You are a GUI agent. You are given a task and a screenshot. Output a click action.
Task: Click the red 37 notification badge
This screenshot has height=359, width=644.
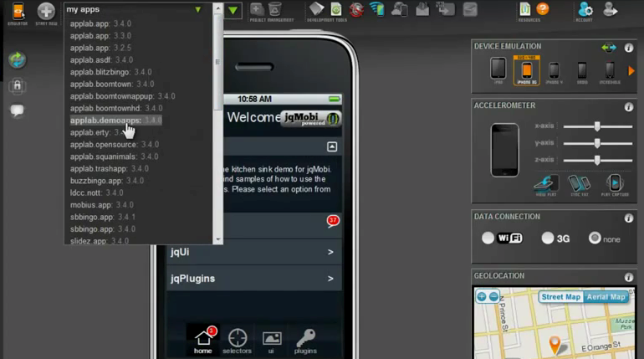pos(333,221)
